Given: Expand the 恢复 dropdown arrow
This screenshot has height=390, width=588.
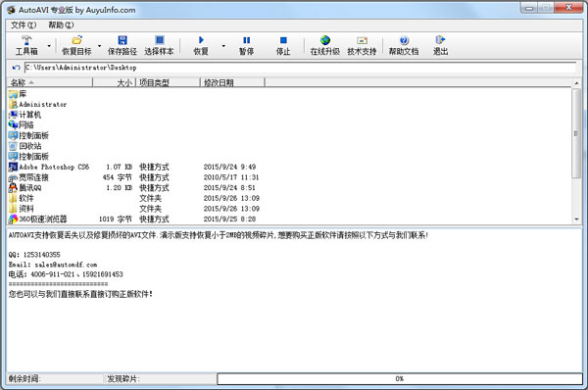Looking at the screenshot, I should click(223, 46).
